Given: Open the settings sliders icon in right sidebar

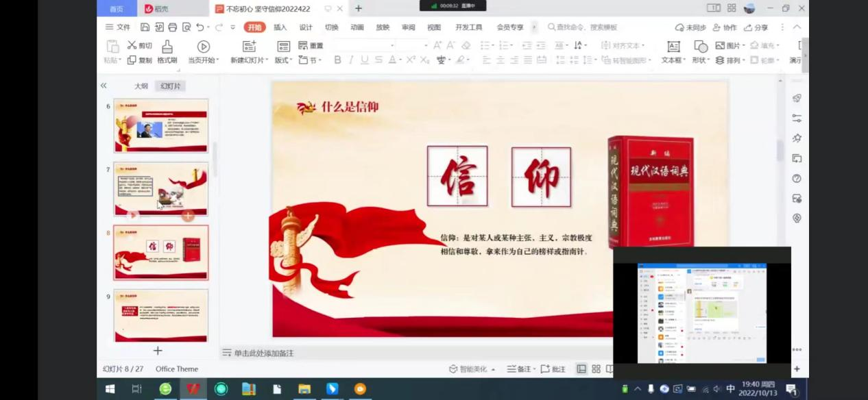Looking at the screenshot, I should [x=797, y=118].
